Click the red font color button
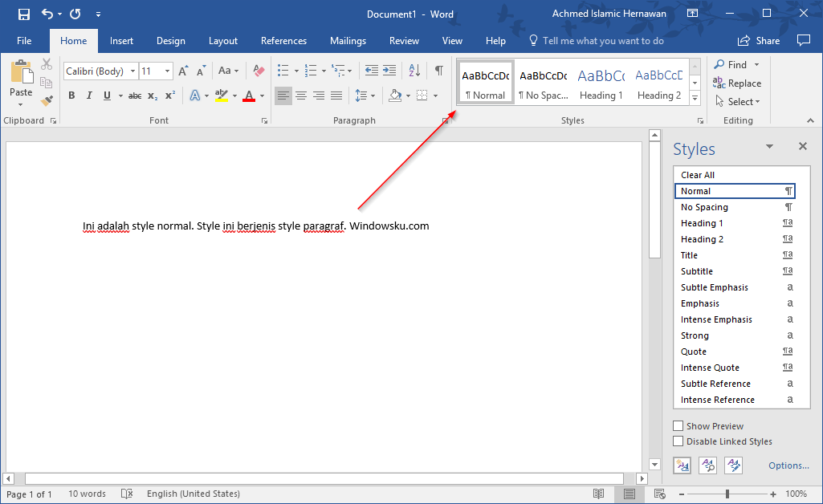 pyautogui.click(x=249, y=96)
